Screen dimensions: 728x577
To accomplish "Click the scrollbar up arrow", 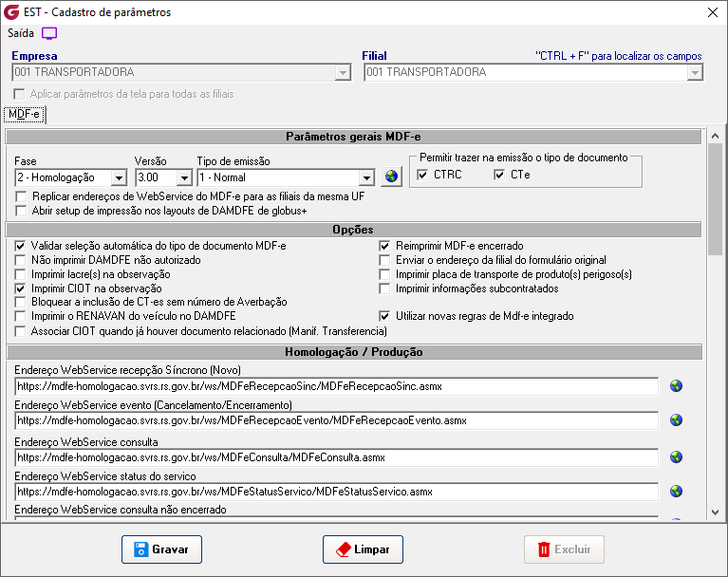I will 715,136.
